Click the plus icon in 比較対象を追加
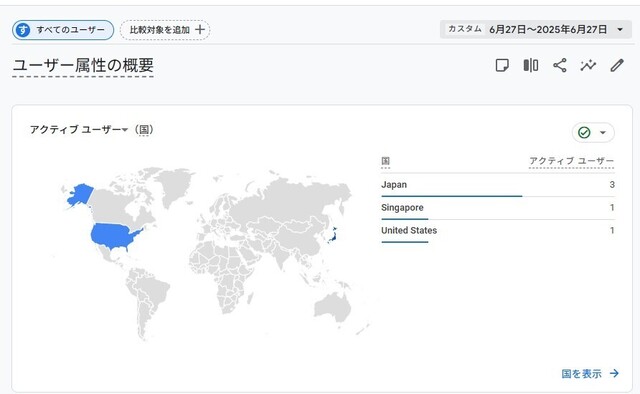Image resolution: width=640 pixels, height=394 pixels. coord(200,29)
